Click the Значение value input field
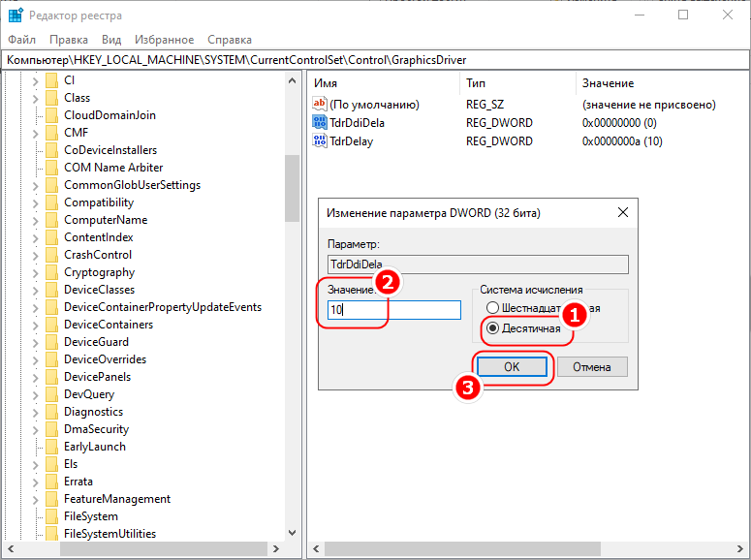The image size is (751, 560). click(394, 310)
